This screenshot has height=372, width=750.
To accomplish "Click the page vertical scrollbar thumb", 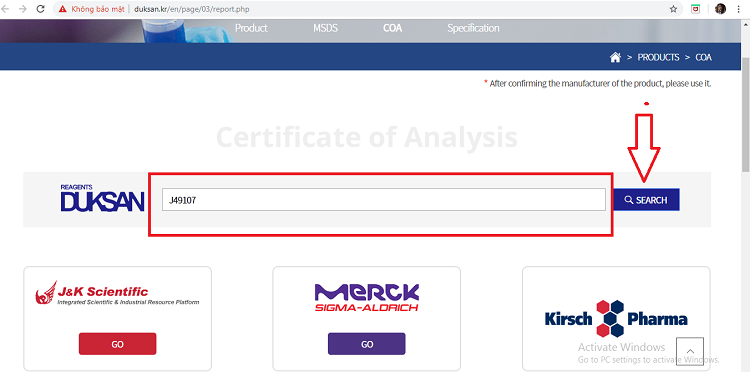I will point(745,114).
